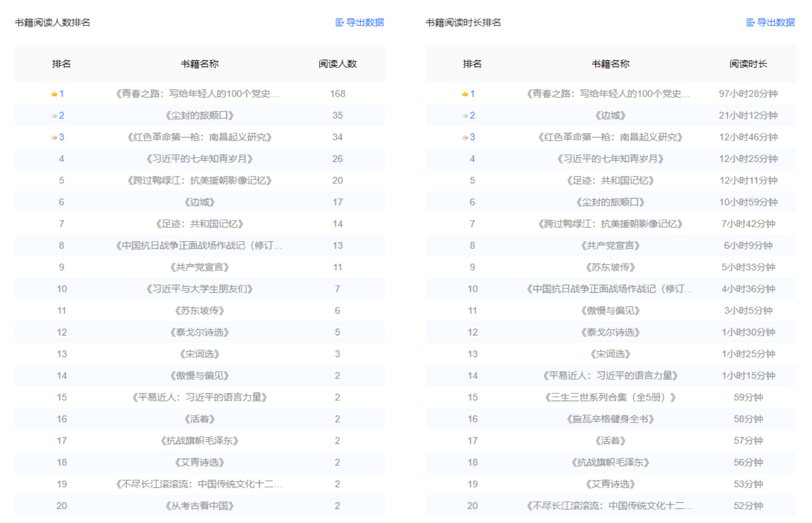The width and height of the screenshot is (812, 523).
Task: Click 《红色革命第一枪：南昌起义研究》 in reader count table
Action: coord(199,137)
